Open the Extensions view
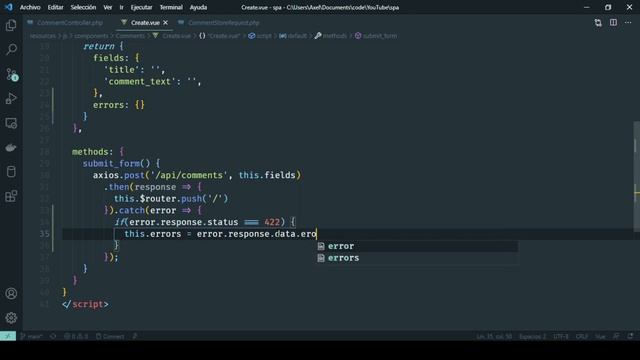640x360 pixels. click(11, 196)
